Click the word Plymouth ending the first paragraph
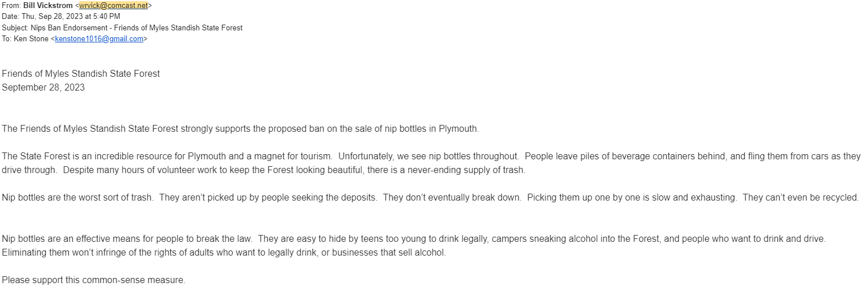This screenshot has height=298, width=868. point(458,128)
